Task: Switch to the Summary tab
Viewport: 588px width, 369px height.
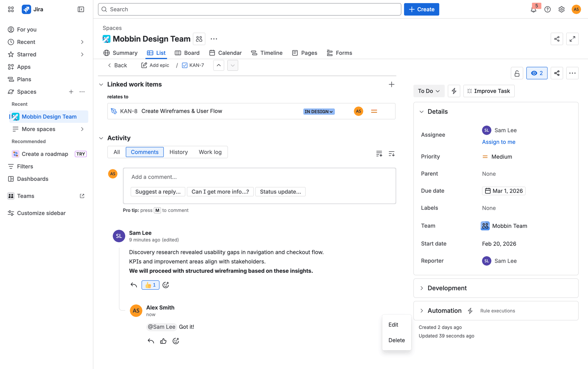Action: pos(120,53)
